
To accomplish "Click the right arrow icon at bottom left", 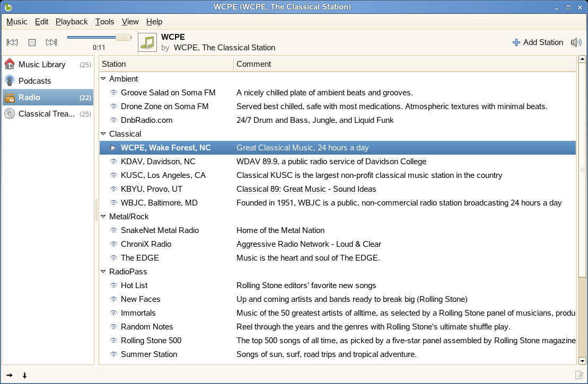I will [10, 375].
